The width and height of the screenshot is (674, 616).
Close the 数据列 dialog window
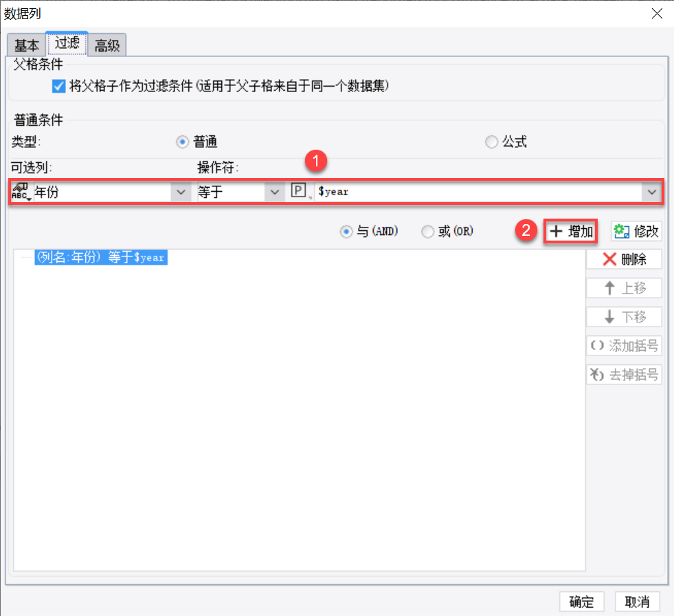(657, 13)
